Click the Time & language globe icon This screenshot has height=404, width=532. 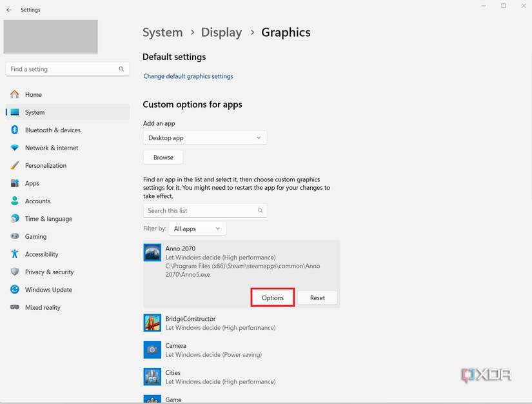(x=15, y=218)
